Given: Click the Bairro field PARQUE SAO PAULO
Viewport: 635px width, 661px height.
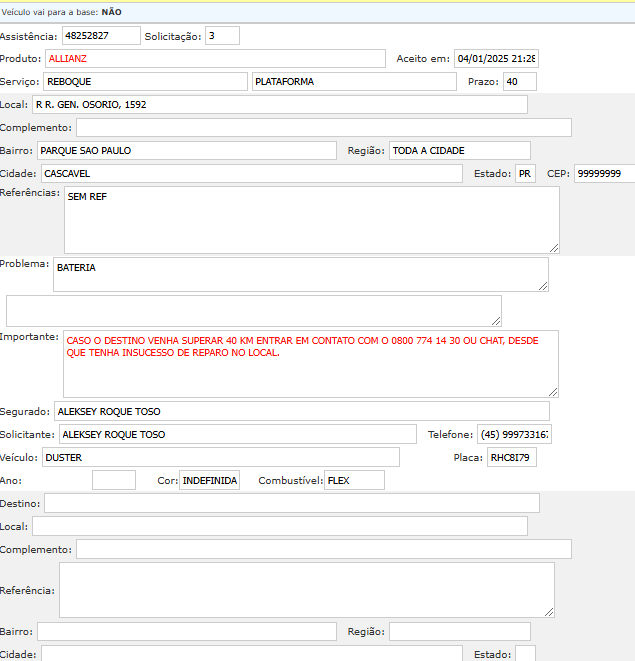Looking at the screenshot, I should point(186,150).
